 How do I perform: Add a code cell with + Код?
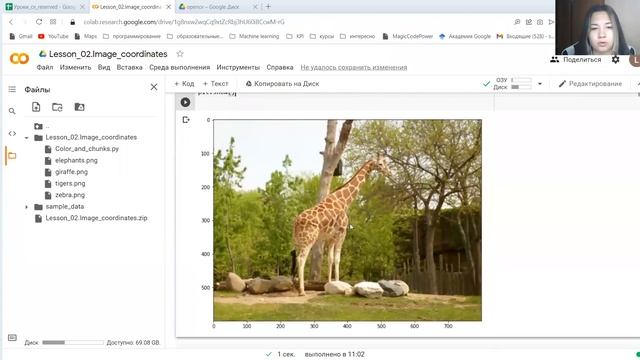(184, 84)
